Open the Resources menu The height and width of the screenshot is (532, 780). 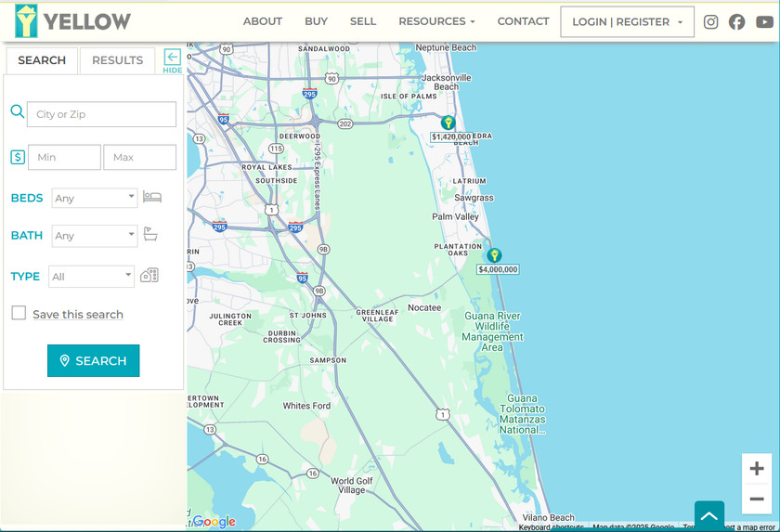pos(436,21)
